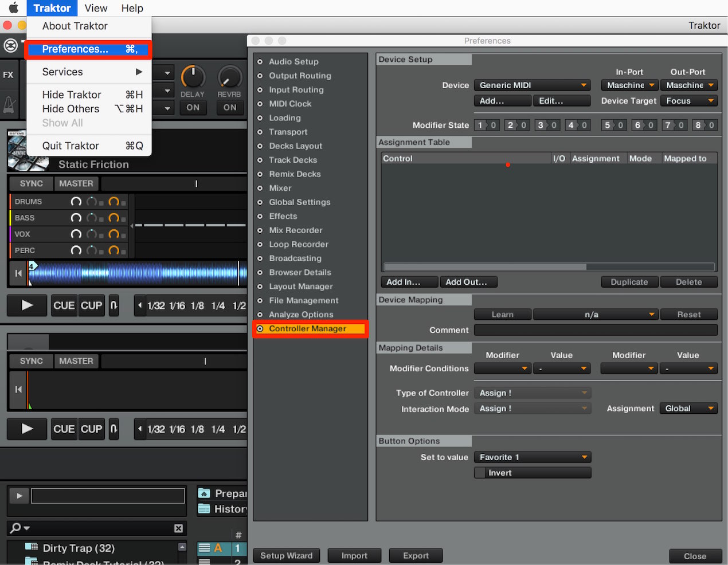Click the Setup Wizard button

(287, 555)
